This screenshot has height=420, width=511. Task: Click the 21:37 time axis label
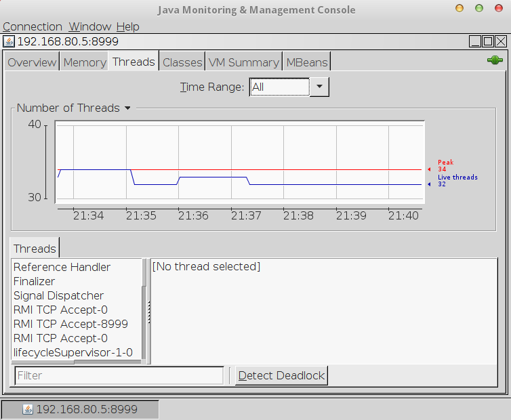click(246, 215)
